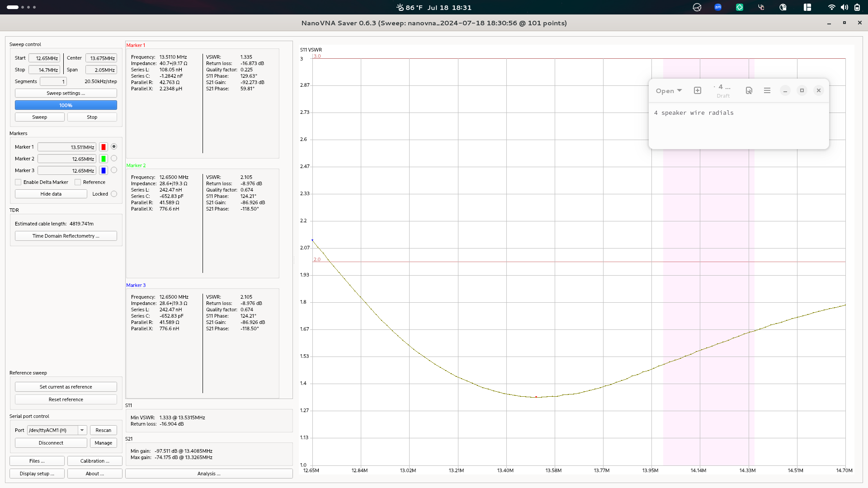Click Set current as reference
This screenshot has height=488, width=868.
pyautogui.click(x=66, y=387)
